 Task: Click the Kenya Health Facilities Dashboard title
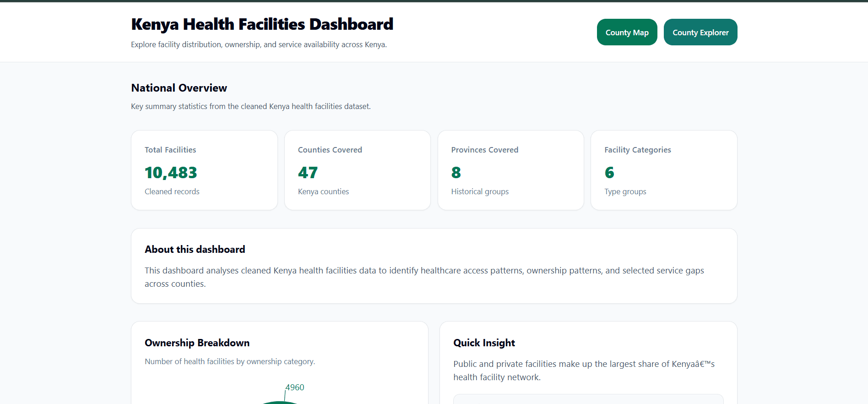click(x=262, y=24)
